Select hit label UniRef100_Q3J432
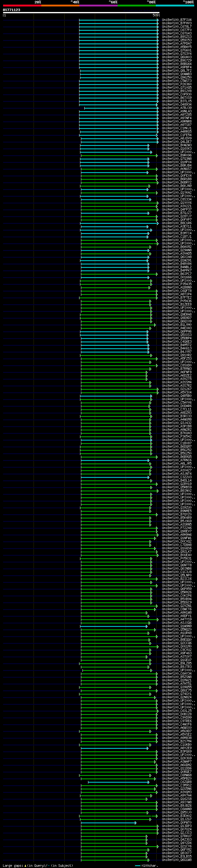Viewport: 197px width, 868px height. [x=177, y=423]
